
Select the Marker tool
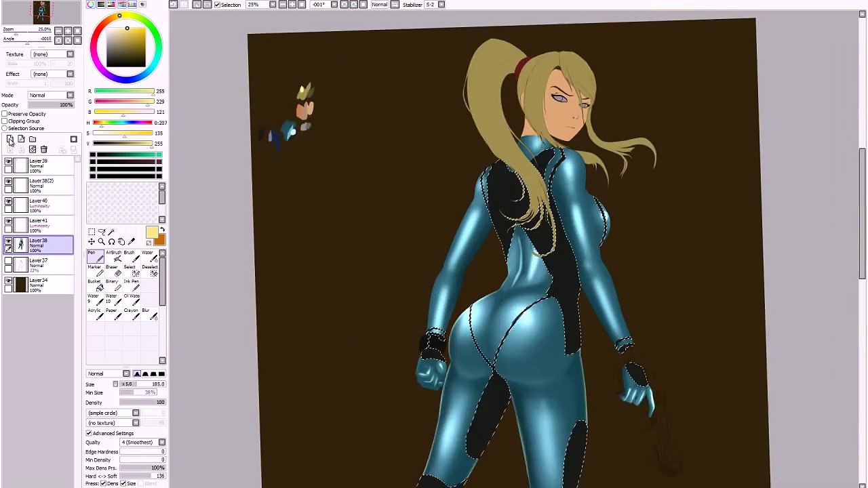pos(95,270)
